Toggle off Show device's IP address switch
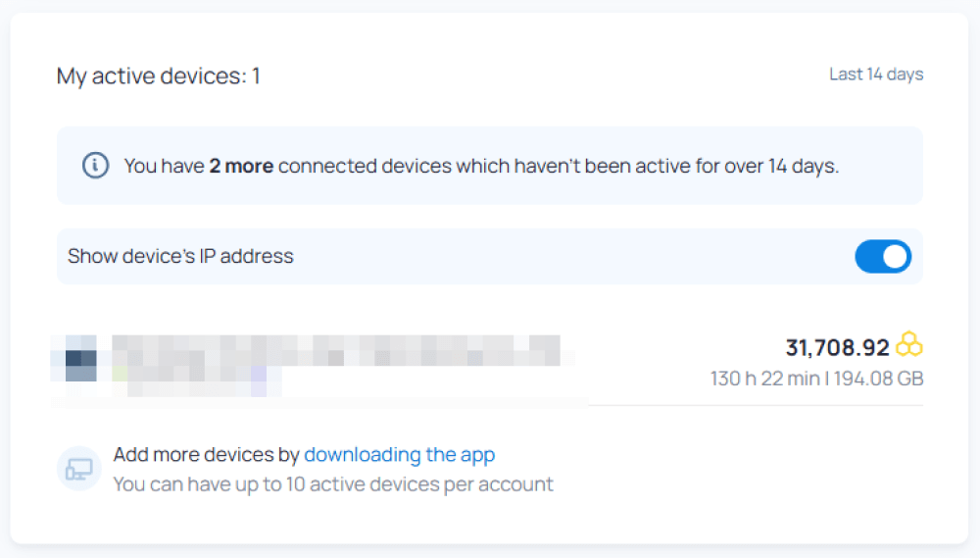980x558 pixels. [883, 257]
